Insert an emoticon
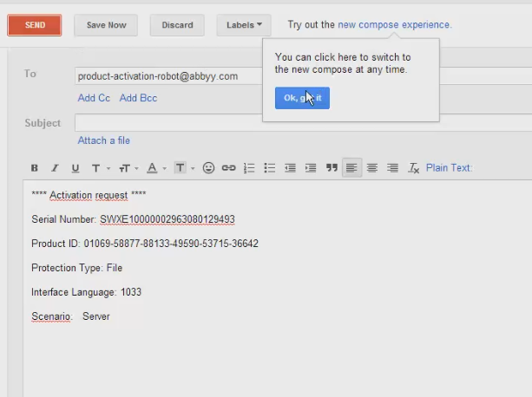This screenshot has height=397, width=532. (208, 168)
